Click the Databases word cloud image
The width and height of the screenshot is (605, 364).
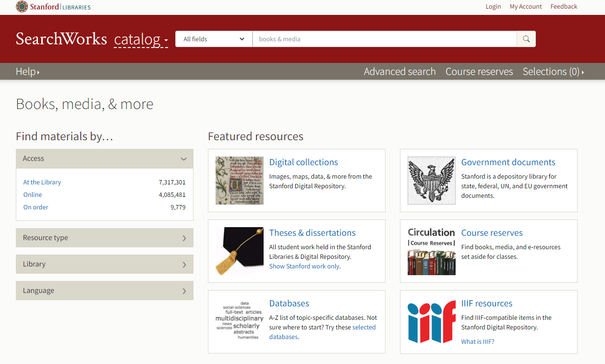[240, 320]
